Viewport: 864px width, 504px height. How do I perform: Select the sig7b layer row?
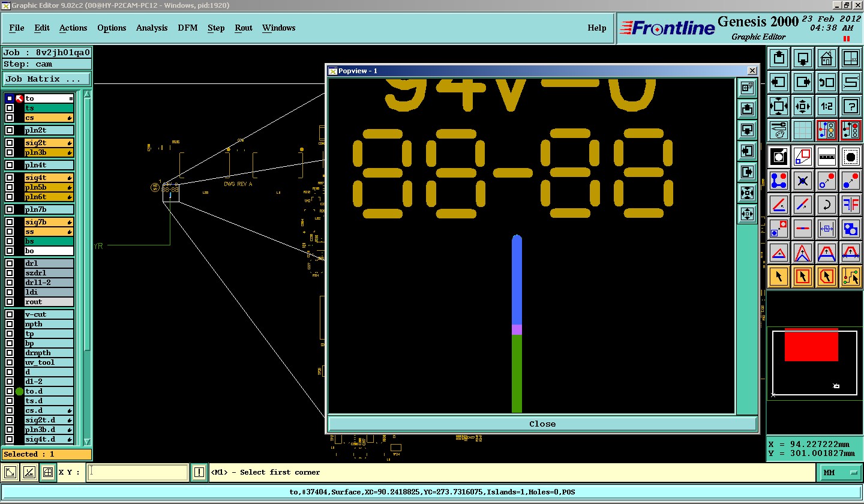coord(49,222)
